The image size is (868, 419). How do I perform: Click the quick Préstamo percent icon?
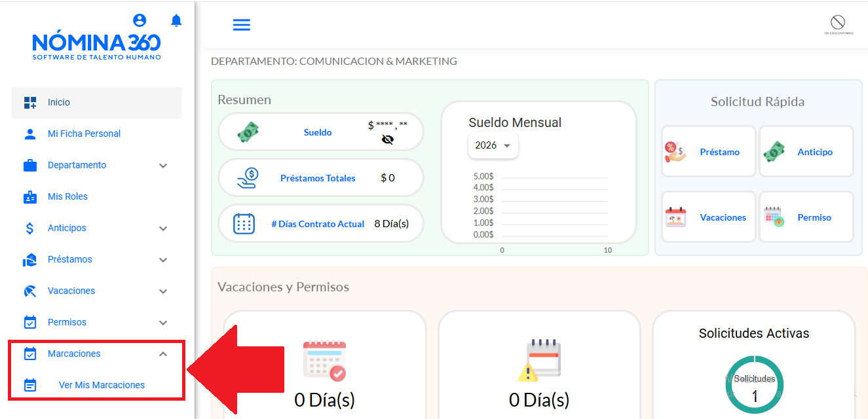coord(675,152)
